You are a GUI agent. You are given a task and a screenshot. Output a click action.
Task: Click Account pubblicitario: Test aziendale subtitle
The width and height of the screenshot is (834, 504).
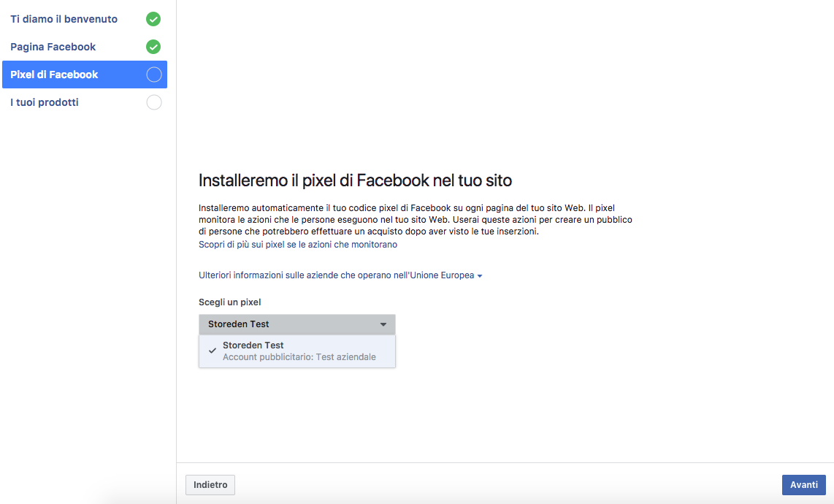299,357
